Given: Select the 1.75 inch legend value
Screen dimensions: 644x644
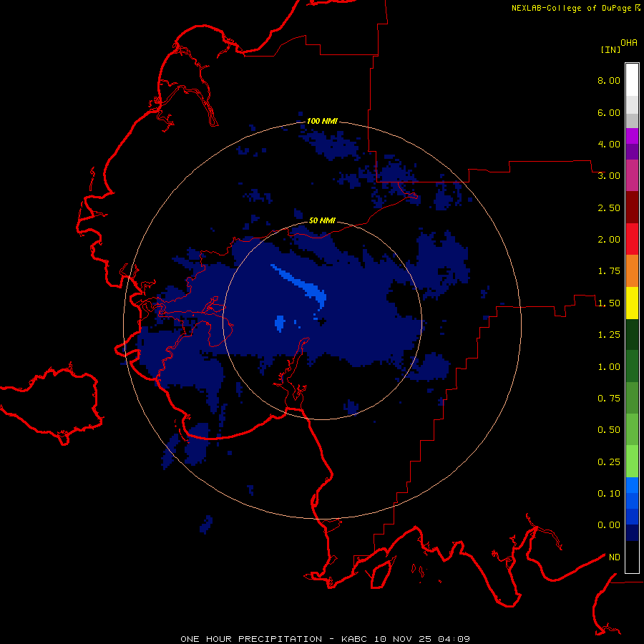Looking at the screenshot, I should click(x=609, y=271).
